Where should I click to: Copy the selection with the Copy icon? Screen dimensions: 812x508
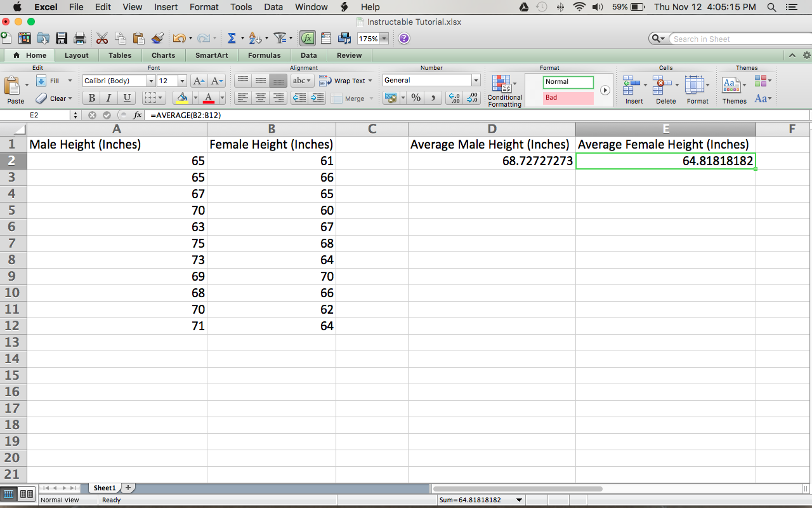pos(120,38)
